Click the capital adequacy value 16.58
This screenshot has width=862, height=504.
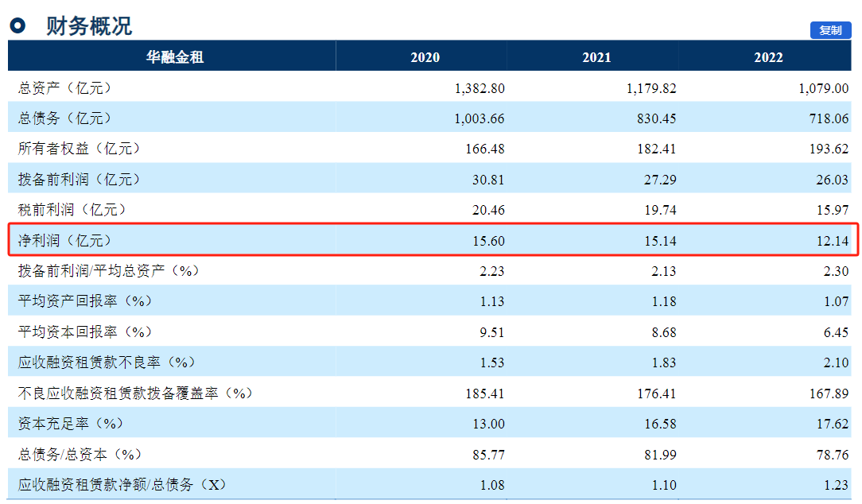click(660, 424)
